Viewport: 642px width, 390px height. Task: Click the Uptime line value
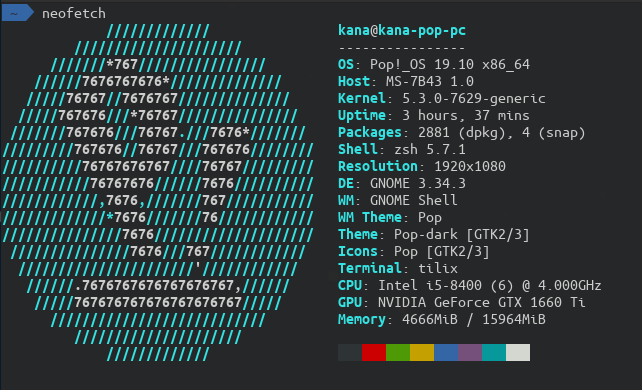coord(466,115)
